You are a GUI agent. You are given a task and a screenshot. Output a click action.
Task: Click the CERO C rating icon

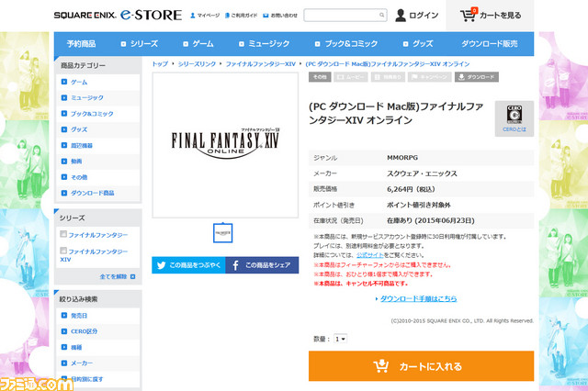click(x=514, y=114)
